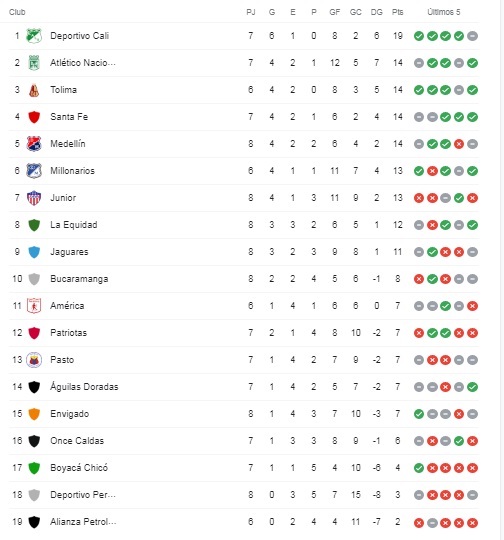Select the Alianza Petrolera team name
Screen dimensions: 504x540
[83, 522]
